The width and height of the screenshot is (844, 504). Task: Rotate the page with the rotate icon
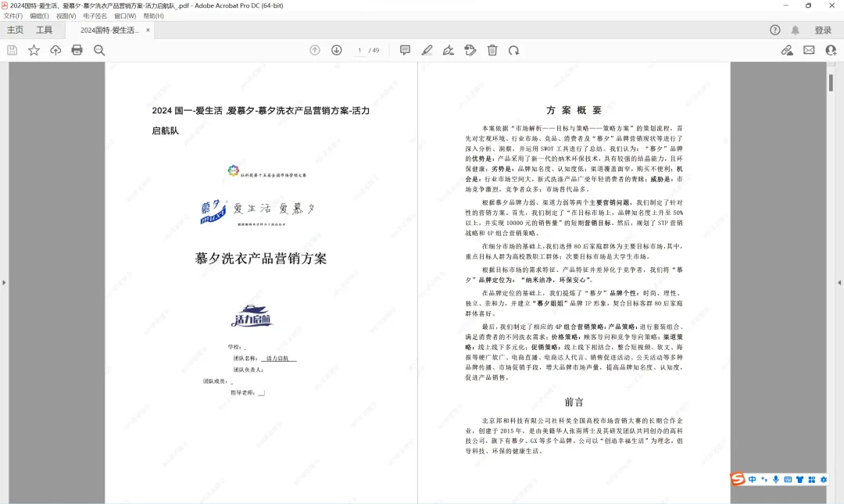click(514, 50)
